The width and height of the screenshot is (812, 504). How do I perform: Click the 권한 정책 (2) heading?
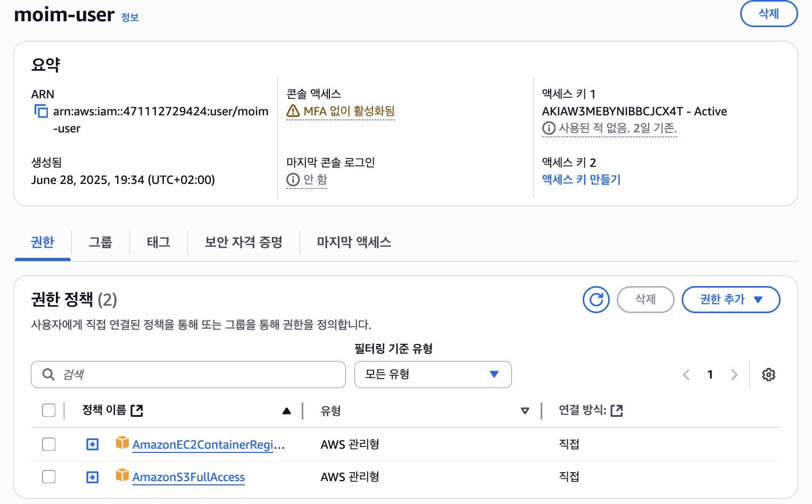pos(74,299)
